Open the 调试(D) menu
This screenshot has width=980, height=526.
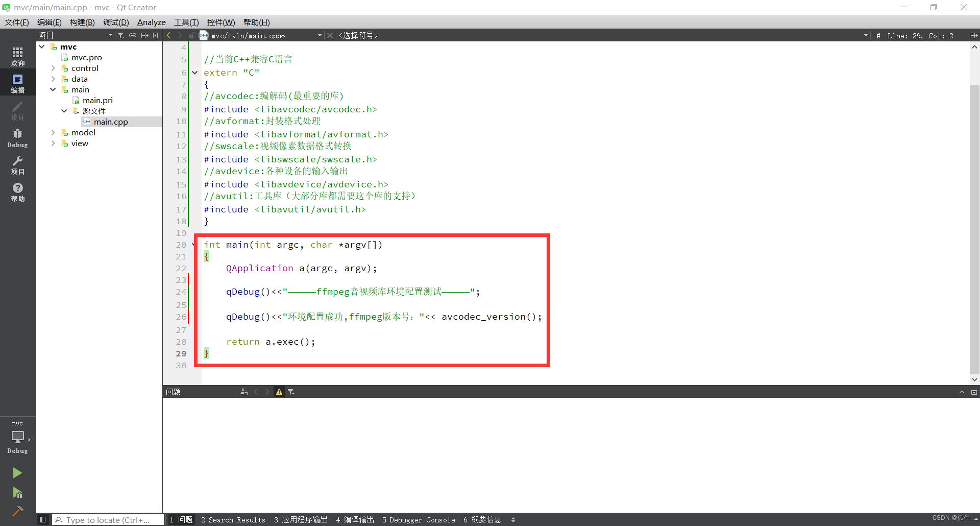coord(116,22)
